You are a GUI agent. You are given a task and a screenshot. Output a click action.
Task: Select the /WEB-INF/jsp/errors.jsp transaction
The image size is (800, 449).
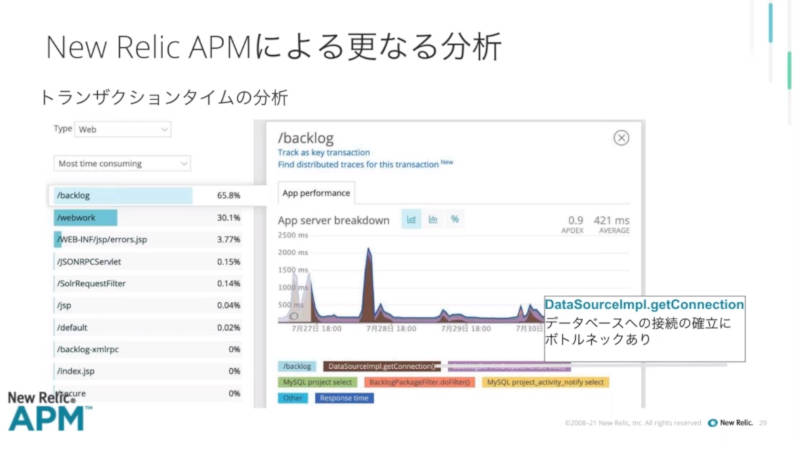pos(148,239)
